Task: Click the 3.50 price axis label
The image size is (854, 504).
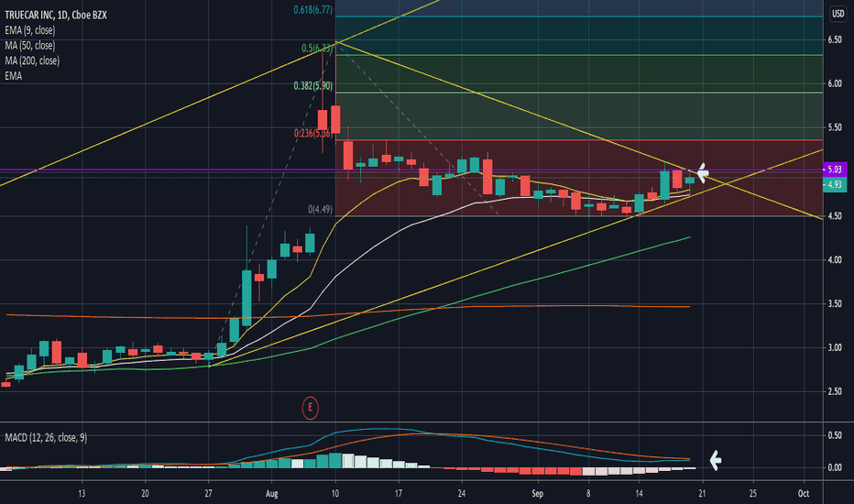Action: pyautogui.click(x=835, y=303)
